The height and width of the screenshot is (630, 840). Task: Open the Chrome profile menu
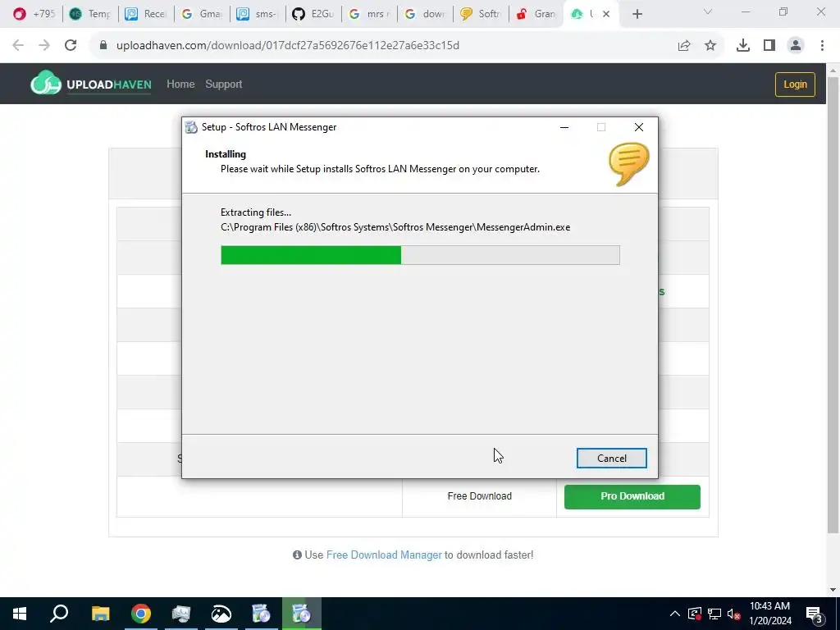pos(796,46)
